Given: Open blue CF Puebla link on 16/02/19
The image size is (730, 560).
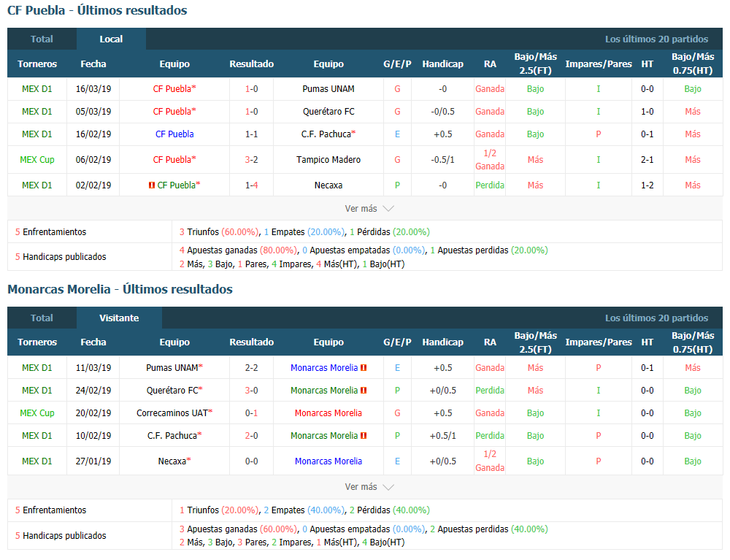Looking at the screenshot, I should 174,134.
